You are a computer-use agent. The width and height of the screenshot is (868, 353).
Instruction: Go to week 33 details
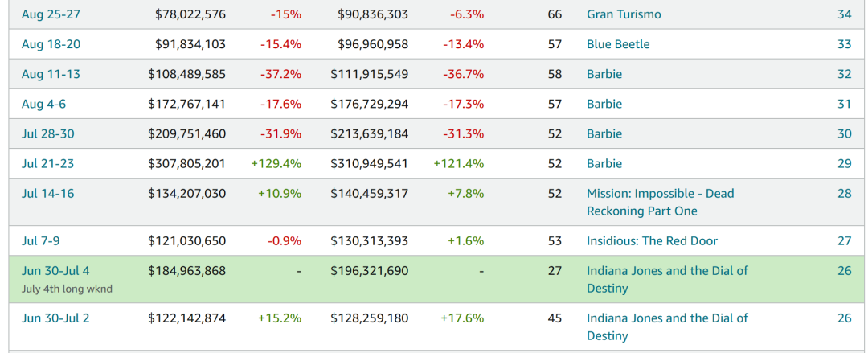[844, 44]
